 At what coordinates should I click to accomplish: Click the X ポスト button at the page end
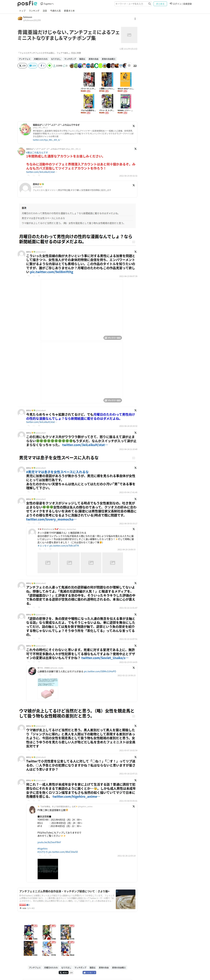[63, 972]
